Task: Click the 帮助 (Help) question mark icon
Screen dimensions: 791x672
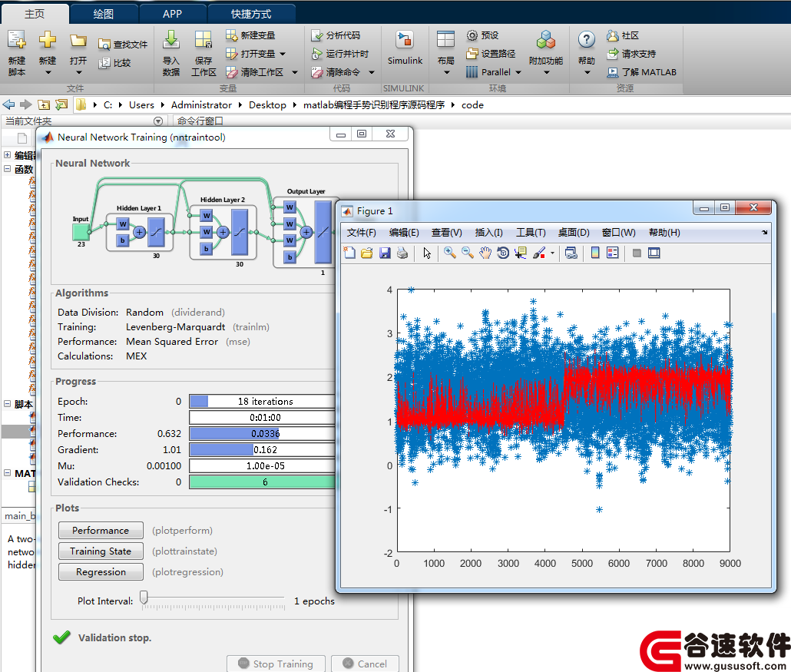Action: point(586,39)
